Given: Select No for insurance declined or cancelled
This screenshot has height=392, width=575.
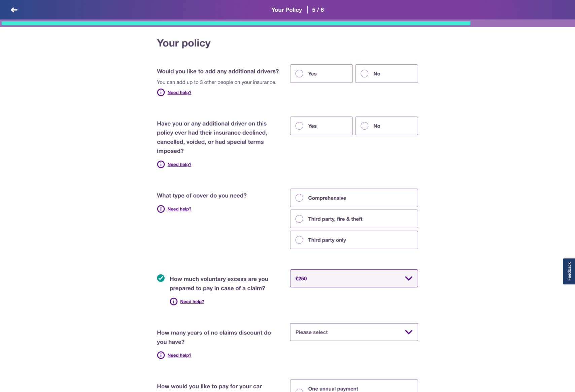Looking at the screenshot, I should (386, 126).
